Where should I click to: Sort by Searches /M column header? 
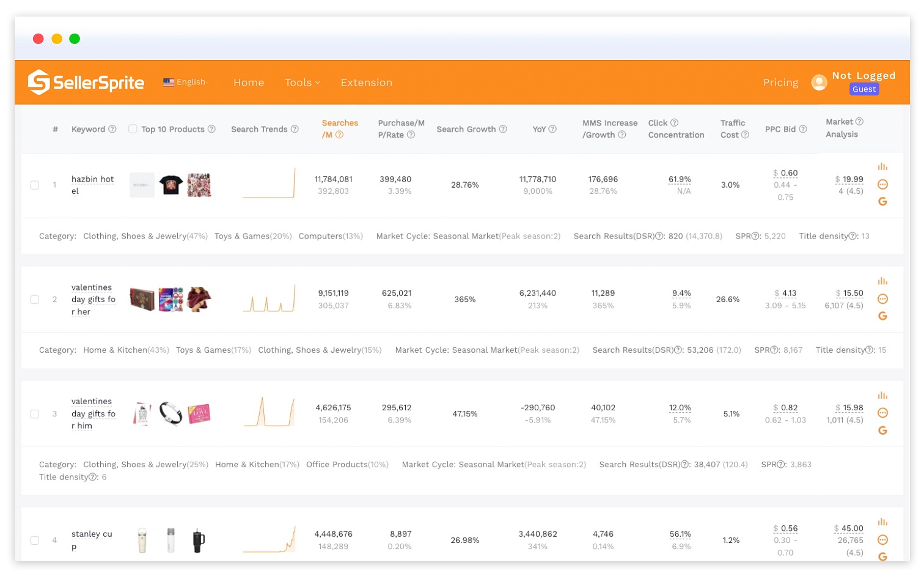click(x=340, y=129)
